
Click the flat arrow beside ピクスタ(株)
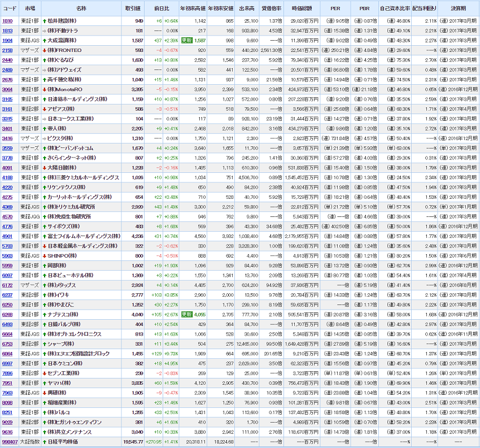tap(45, 139)
